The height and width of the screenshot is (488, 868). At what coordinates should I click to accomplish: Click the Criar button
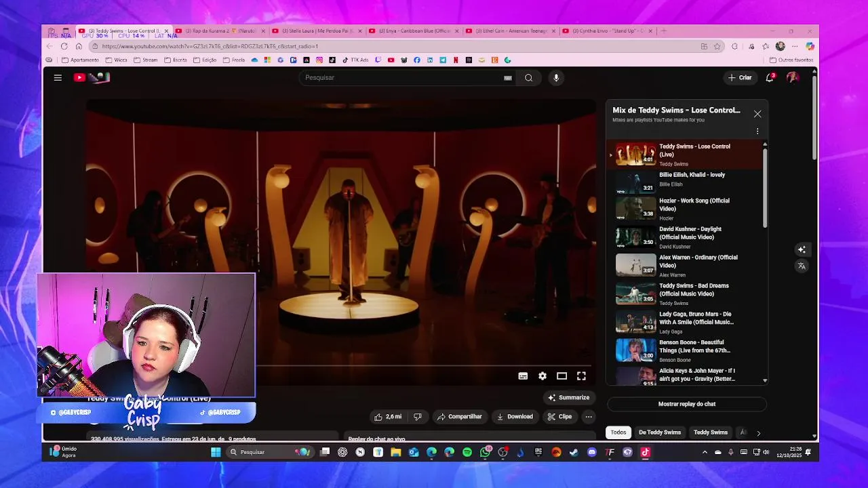click(x=740, y=78)
